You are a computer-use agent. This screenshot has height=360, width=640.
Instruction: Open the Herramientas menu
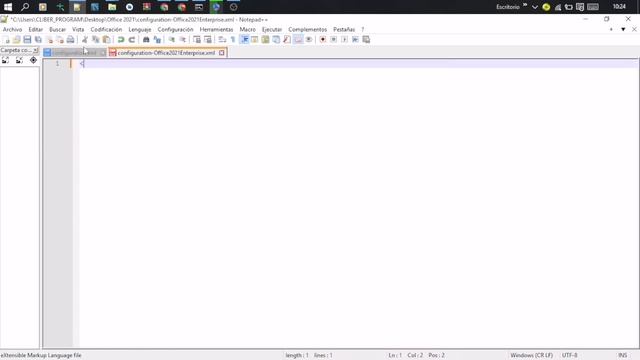tap(216, 29)
